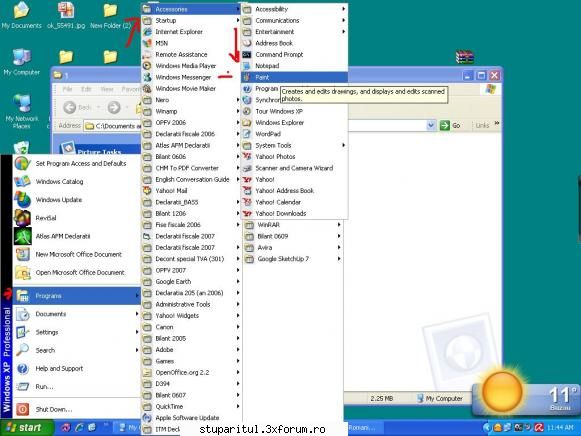Click the Shut Down power icon
Viewport: 581px width, 436px height.
(x=22, y=409)
